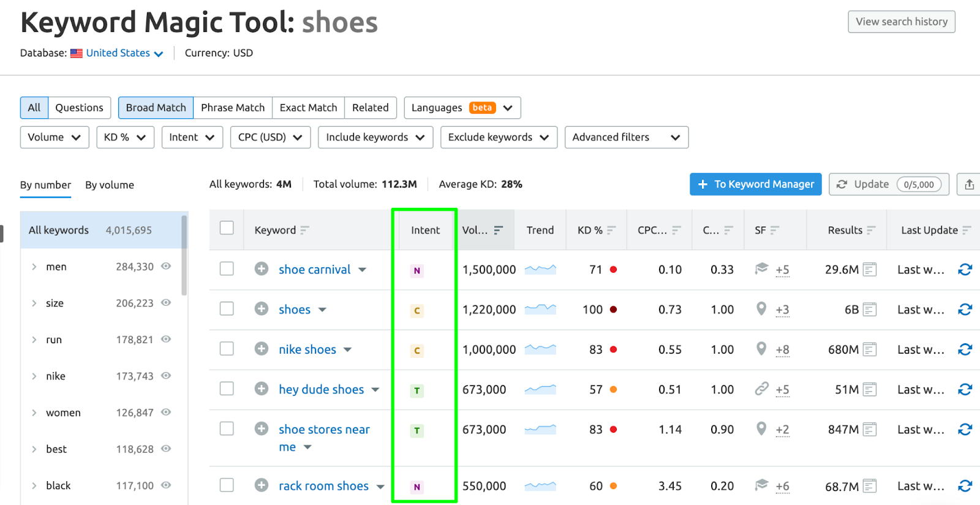Image resolution: width=980 pixels, height=505 pixels.
Task: Open Include keywords dropdown
Action: pos(375,137)
